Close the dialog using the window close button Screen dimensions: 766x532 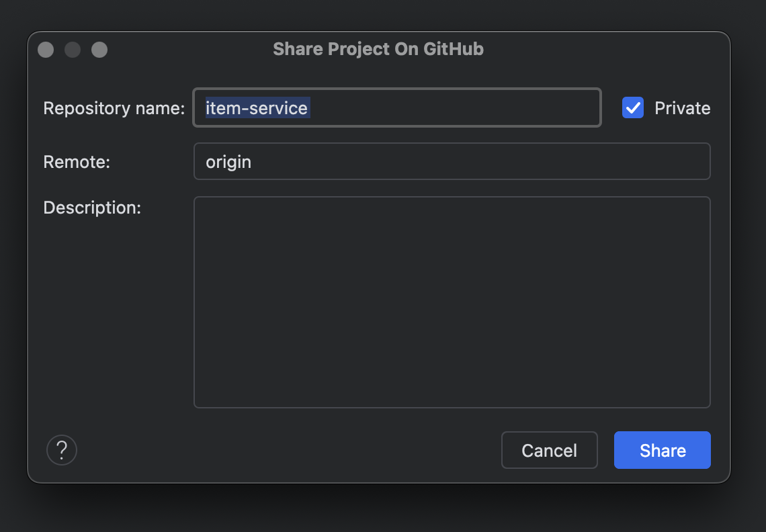[x=46, y=50]
